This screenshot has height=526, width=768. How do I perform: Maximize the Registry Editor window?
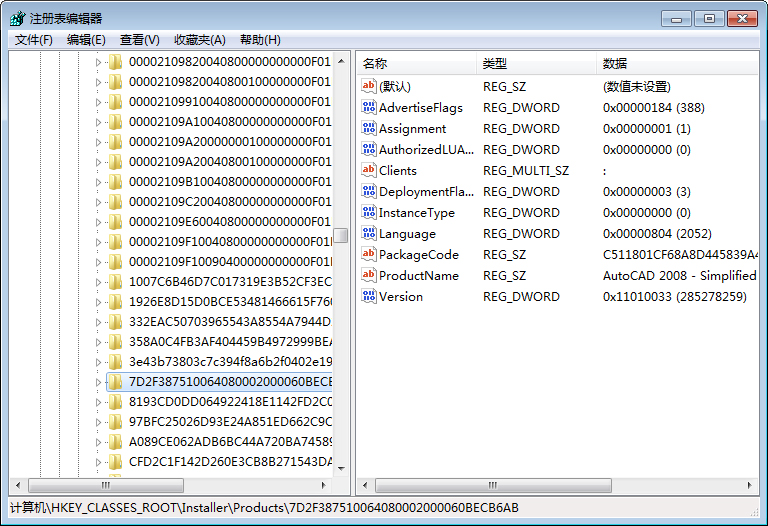709,19
